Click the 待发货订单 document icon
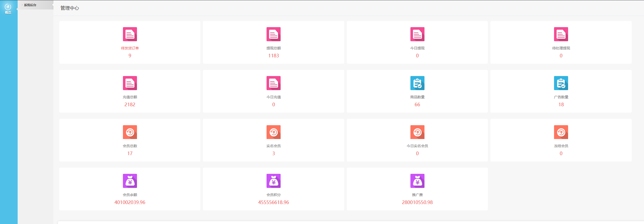The width and height of the screenshot is (644, 224). pyautogui.click(x=130, y=34)
